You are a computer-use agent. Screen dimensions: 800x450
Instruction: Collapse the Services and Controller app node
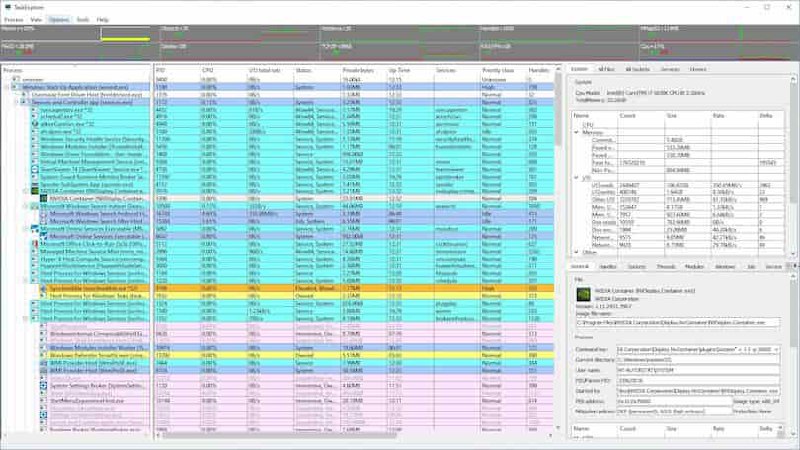tap(16, 102)
